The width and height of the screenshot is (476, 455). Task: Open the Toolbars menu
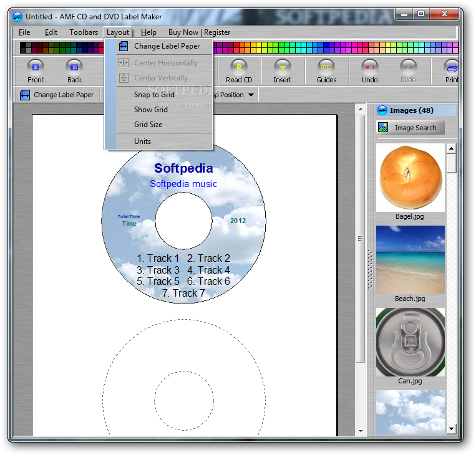pos(84,32)
